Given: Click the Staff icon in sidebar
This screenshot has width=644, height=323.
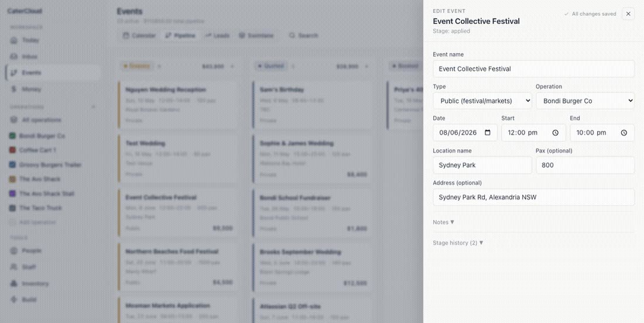Looking at the screenshot, I should coord(14,267).
